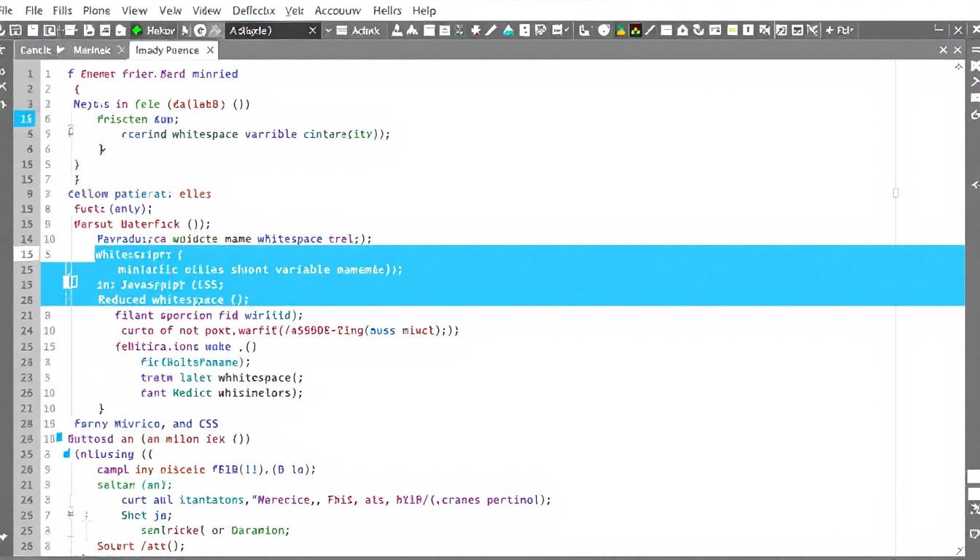Click the house-shaped toolbar icon
The height and width of the screenshot is (560, 980).
[x=681, y=30]
